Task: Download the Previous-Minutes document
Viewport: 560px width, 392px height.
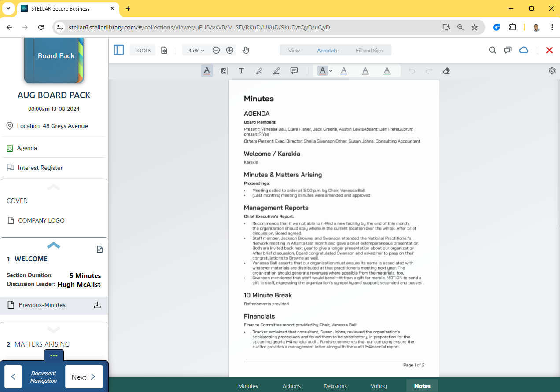Action: [x=97, y=304]
